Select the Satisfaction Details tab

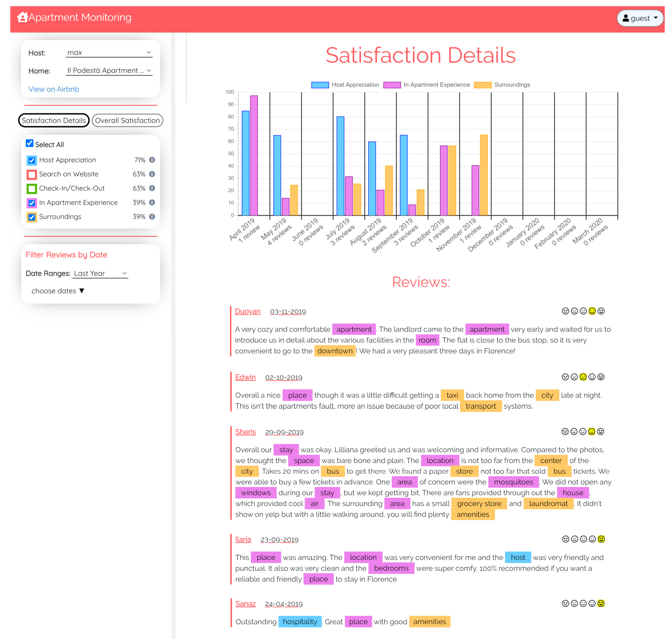click(x=54, y=120)
